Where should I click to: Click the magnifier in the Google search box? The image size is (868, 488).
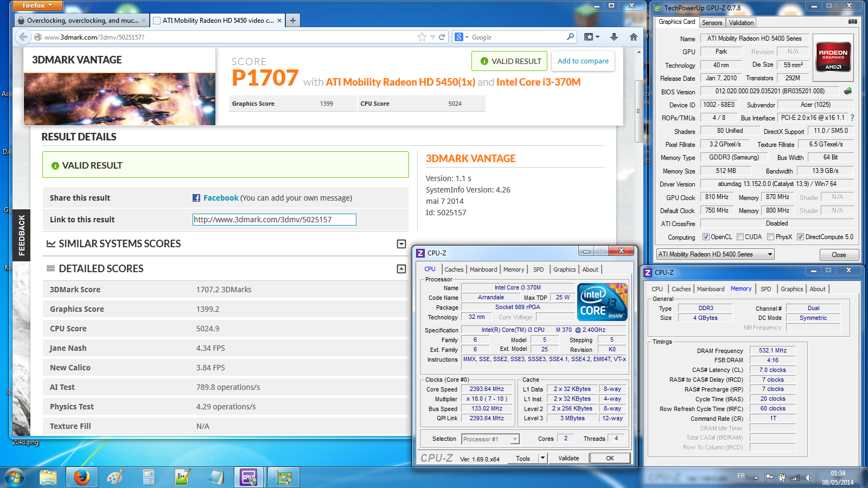[x=570, y=37]
